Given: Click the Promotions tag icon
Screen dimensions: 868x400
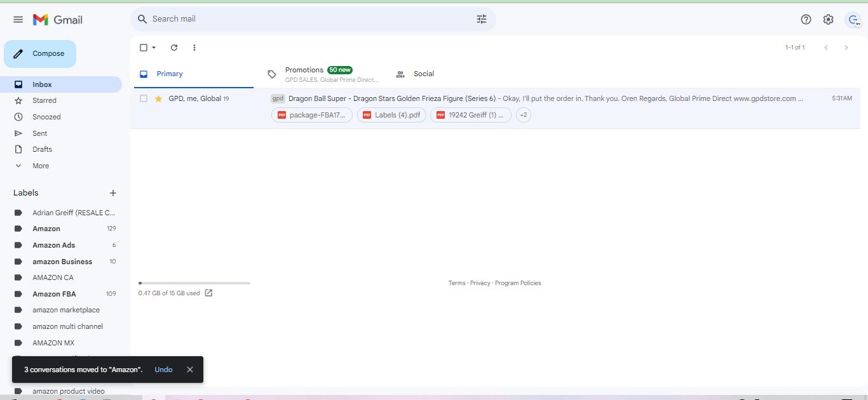Looking at the screenshot, I should click(x=272, y=74).
